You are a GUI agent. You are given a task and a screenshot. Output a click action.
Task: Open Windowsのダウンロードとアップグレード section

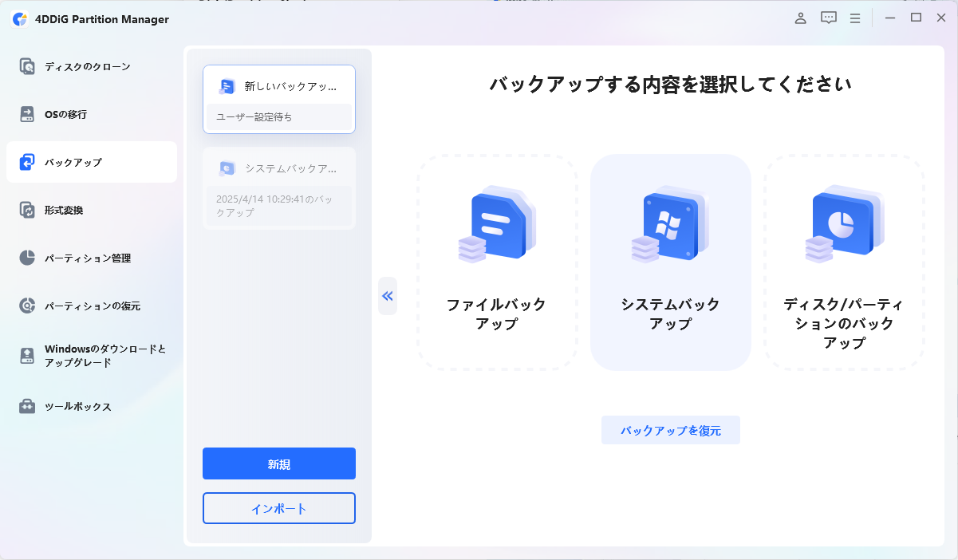(92, 356)
